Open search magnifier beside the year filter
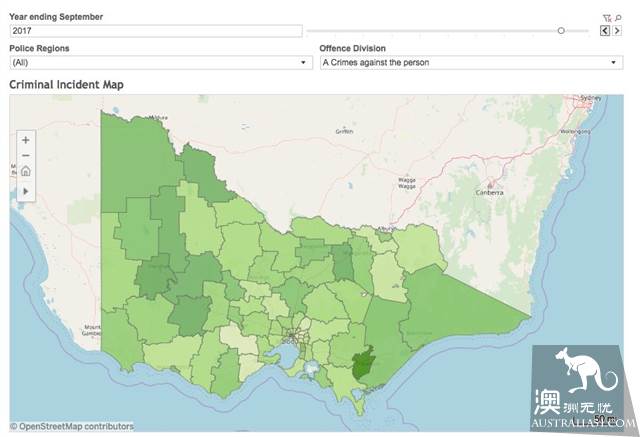Screen dimensions: 640x437 pyautogui.click(x=618, y=18)
